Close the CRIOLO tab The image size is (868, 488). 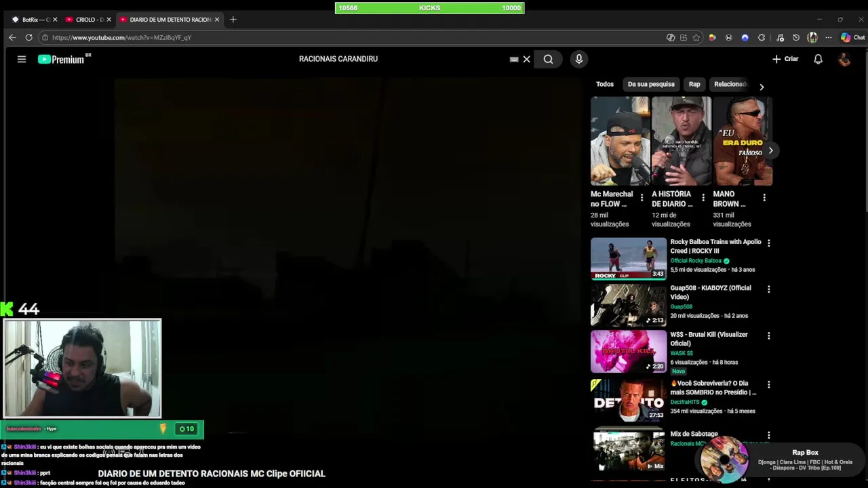[108, 20]
